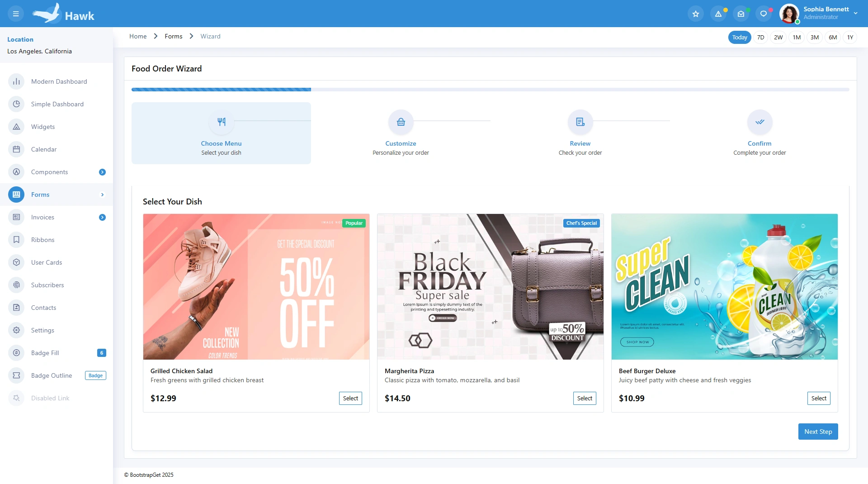This screenshot has width=868, height=484.
Task: Click the Grilled Chicken Salad image
Action: tap(256, 287)
